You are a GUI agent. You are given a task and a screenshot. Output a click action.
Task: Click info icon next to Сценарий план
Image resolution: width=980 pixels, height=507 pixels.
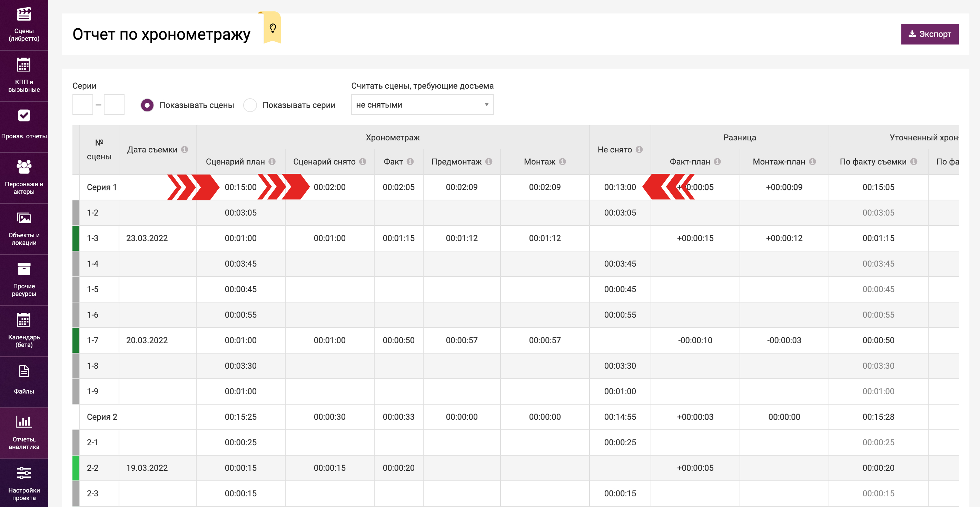tap(272, 162)
